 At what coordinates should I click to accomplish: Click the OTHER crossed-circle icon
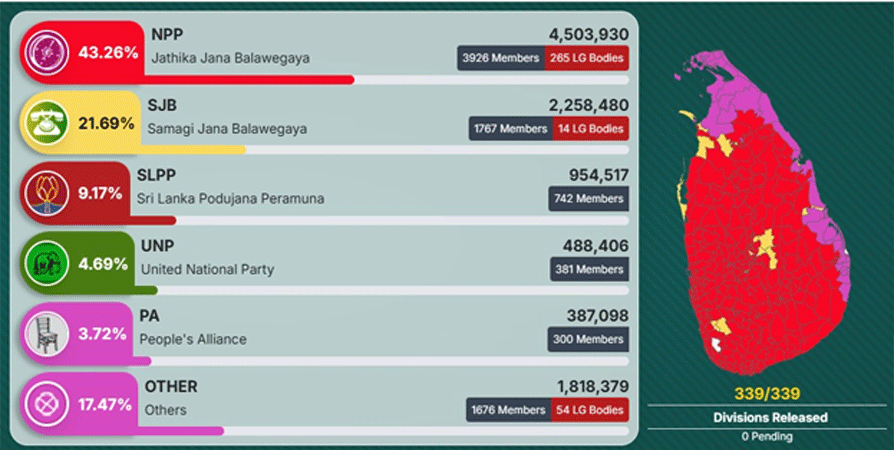(47, 405)
